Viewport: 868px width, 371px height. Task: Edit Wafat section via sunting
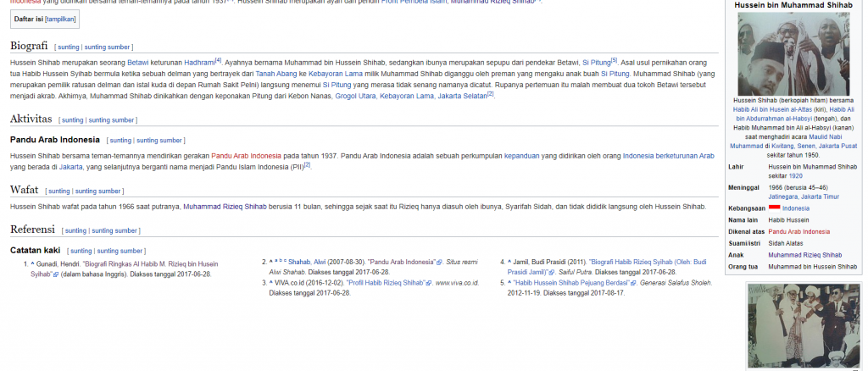[59, 191]
